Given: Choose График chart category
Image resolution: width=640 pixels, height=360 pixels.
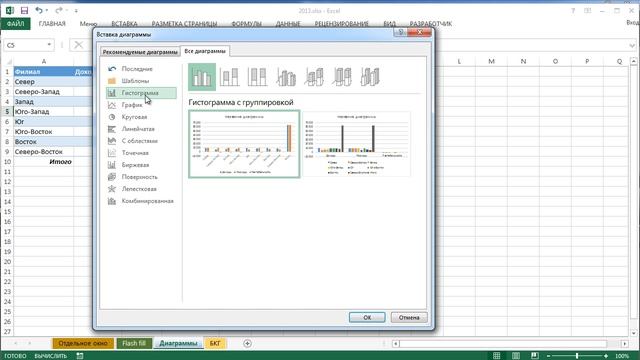Looking at the screenshot, I should click(141, 105).
